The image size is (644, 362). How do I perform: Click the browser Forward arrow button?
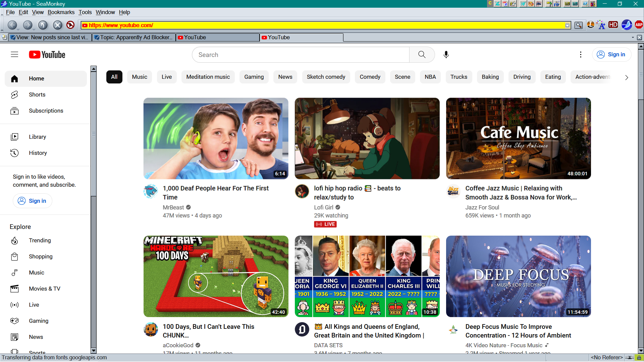point(28,25)
